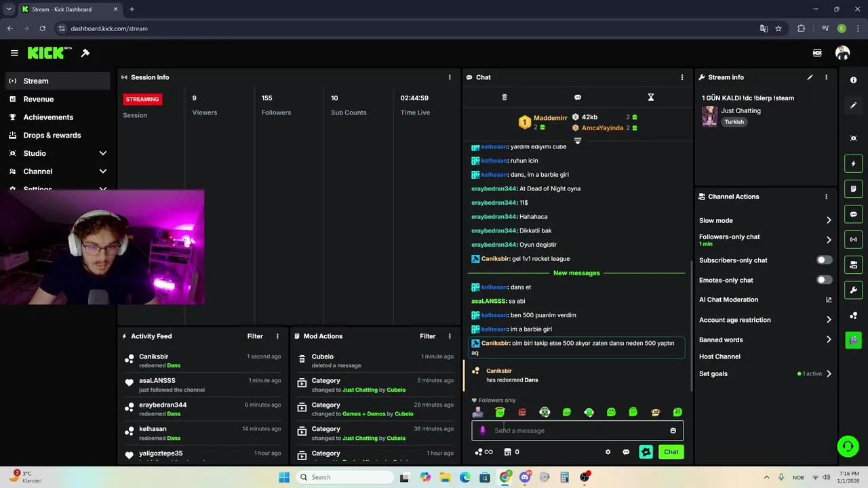Click the green headset support button

click(x=848, y=446)
